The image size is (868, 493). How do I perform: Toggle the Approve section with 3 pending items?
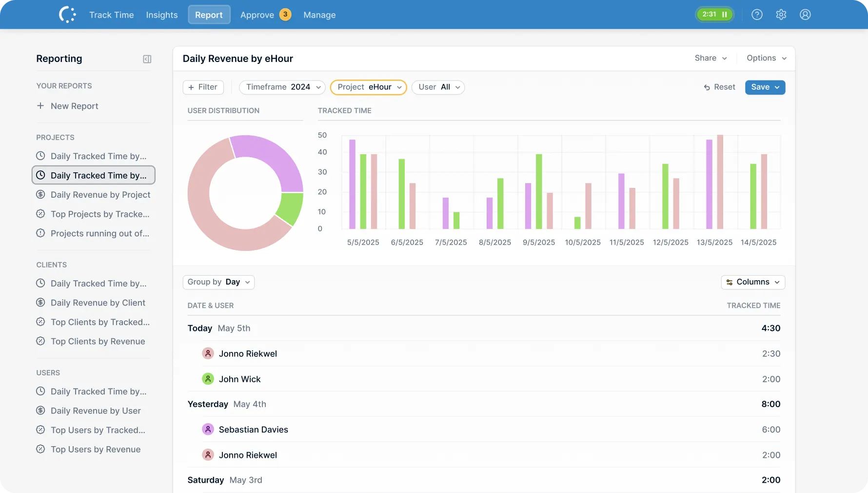[265, 15]
